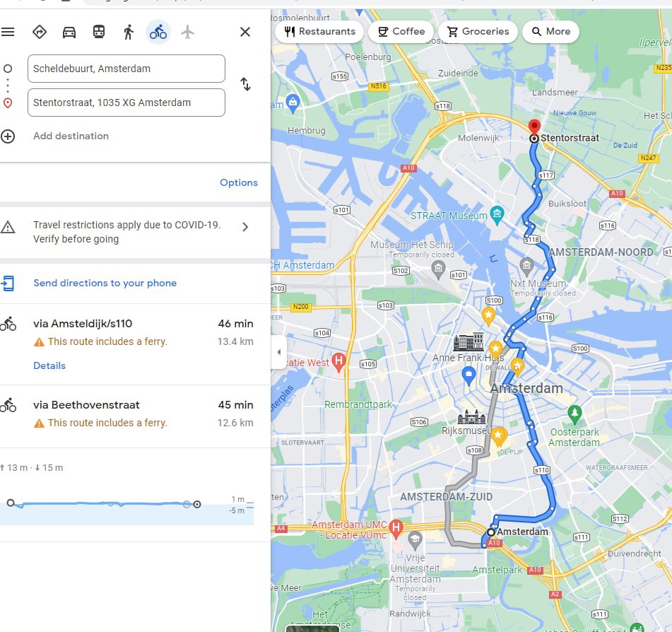Select best travel mode icon
This screenshot has width=672, height=632.
pyautogui.click(x=40, y=32)
